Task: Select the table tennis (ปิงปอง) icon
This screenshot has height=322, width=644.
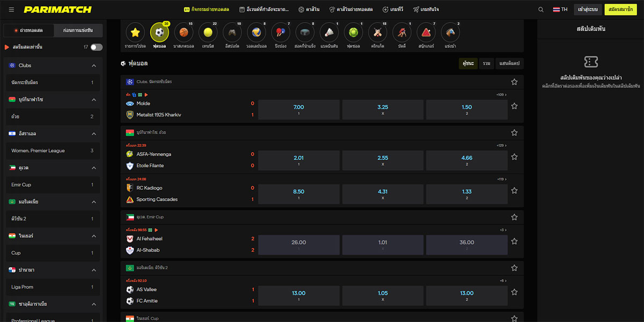Action: (280, 33)
